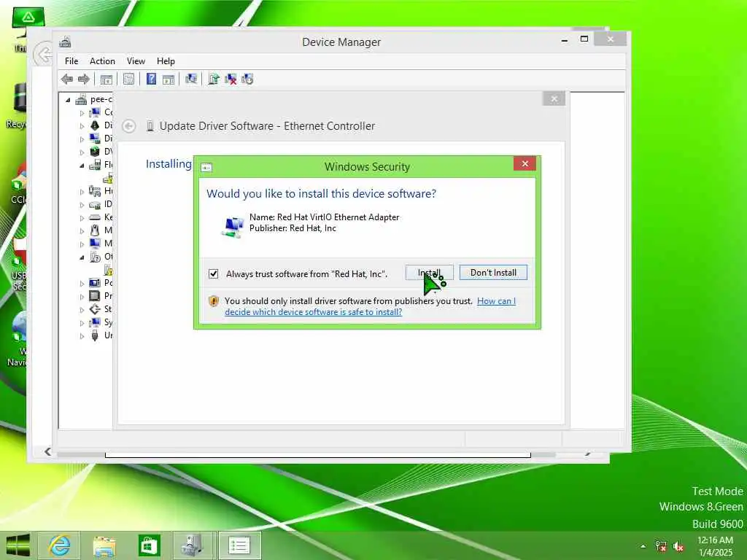Toggle the Action Pane toolbar icon

point(169,79)
